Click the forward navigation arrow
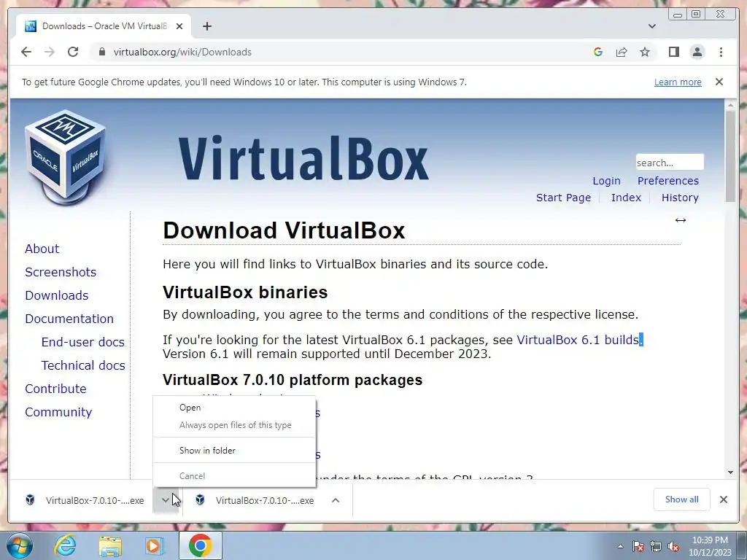 (50, 52)
